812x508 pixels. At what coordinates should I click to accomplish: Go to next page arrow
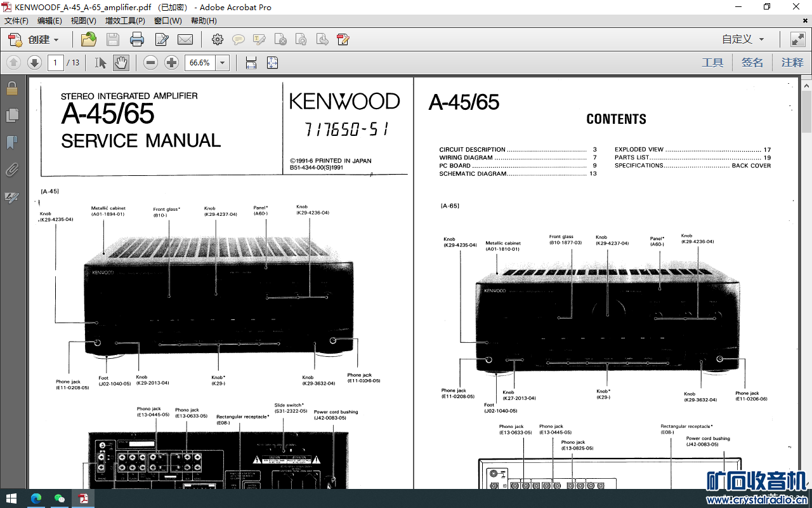coord(34,62)
